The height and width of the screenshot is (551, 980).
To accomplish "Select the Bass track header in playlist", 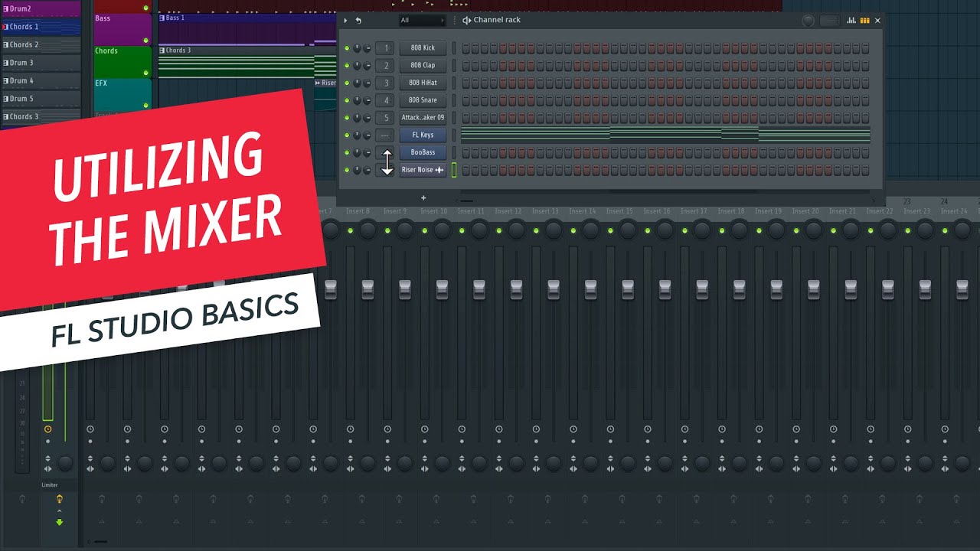I will pyautogui.click(x=122, y=29).
